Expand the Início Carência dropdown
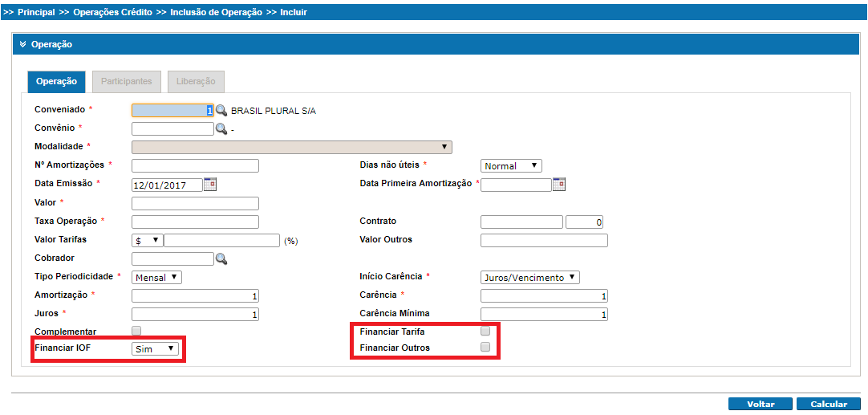The width and height of the screenshot is (868, 415). 529,277
